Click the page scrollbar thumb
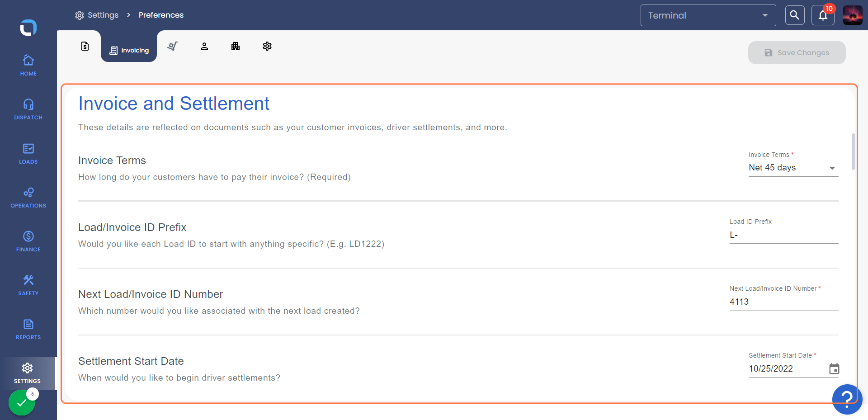The width and height of the screenshot is (868, 420). tap(853, 151)
